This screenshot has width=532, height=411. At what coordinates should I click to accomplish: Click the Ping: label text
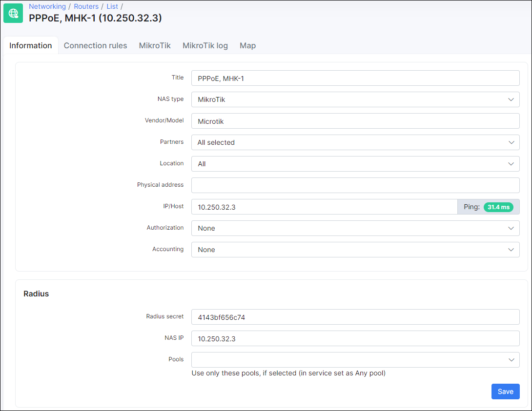pyautogui.click(x=471, y=207)
